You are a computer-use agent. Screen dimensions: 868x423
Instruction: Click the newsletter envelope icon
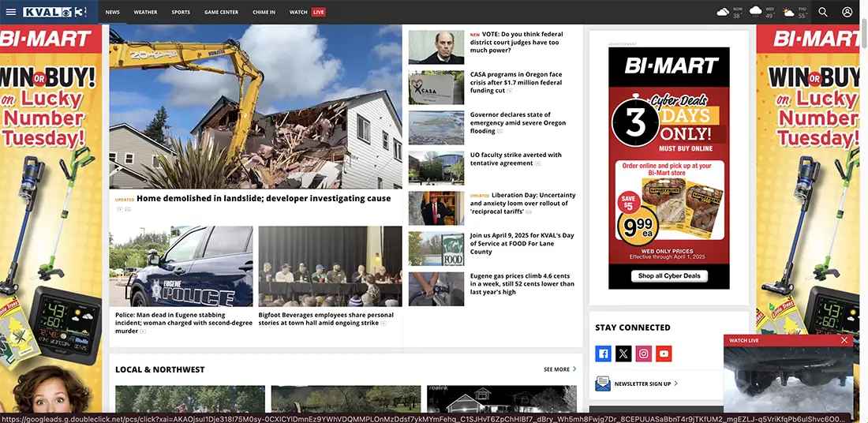pyautogui.click(x=602, y=383)
